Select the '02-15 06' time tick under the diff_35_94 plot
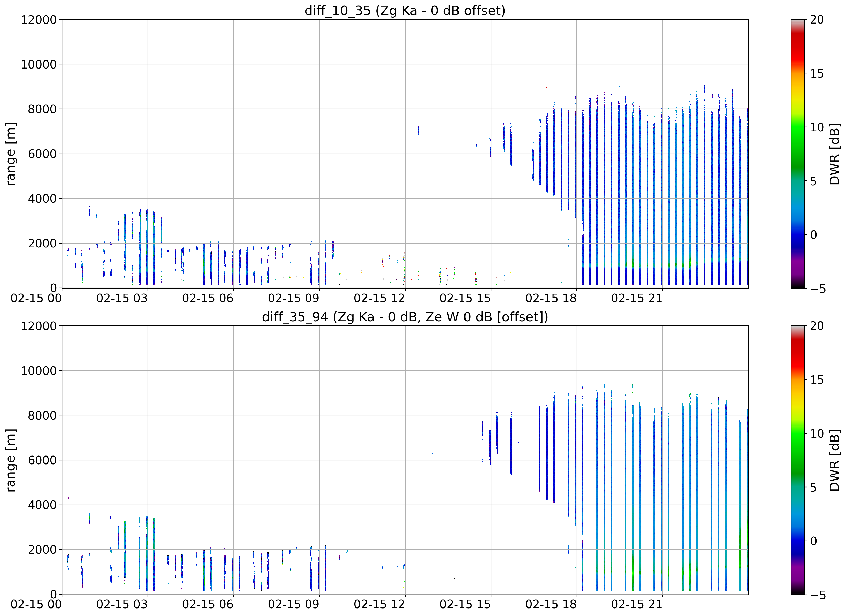Screen dimensions: 847x616 click(x=208, y=605)
